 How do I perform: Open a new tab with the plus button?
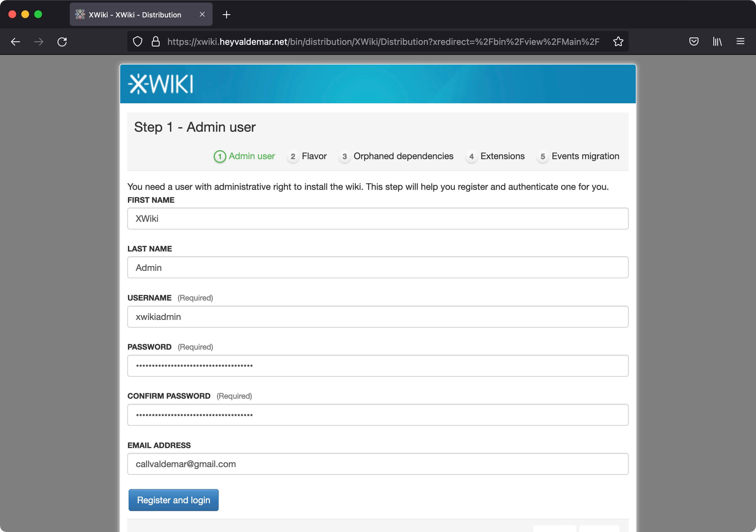pyautogui.click(x=226, y=15)
